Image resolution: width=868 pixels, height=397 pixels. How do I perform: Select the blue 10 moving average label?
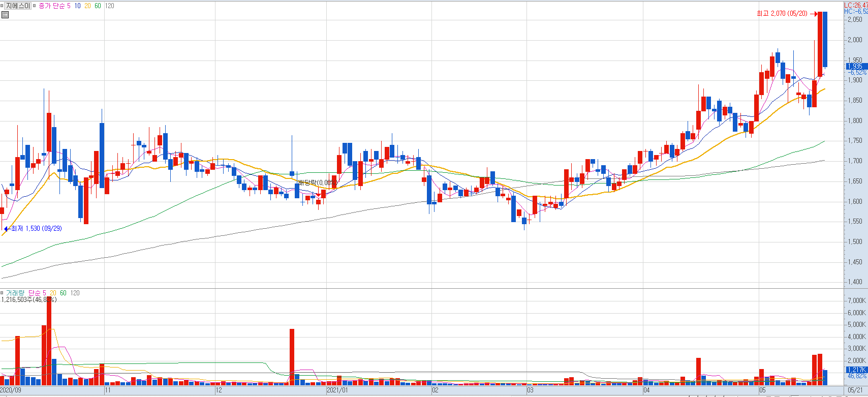coord(77,6)
